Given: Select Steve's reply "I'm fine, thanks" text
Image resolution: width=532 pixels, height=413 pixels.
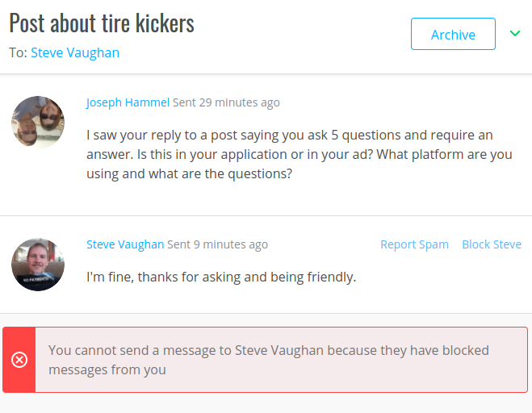Looking at the screenshot, I should click(221, 277).
